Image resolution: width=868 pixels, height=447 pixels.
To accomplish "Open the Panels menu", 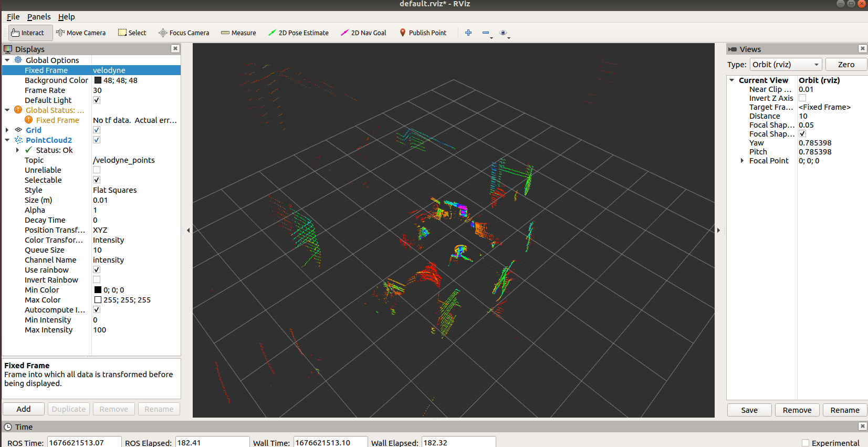I will tap(39, 17).
